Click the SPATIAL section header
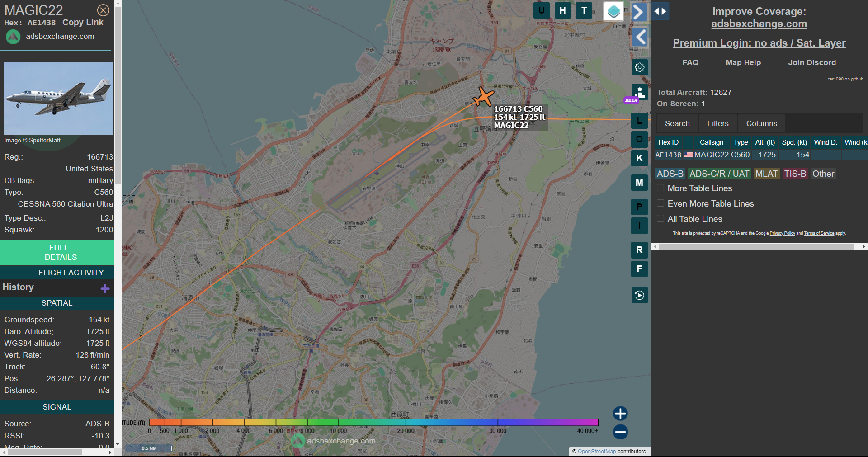The width and height of the screenshot is (868, 457). tap(57, 303)
